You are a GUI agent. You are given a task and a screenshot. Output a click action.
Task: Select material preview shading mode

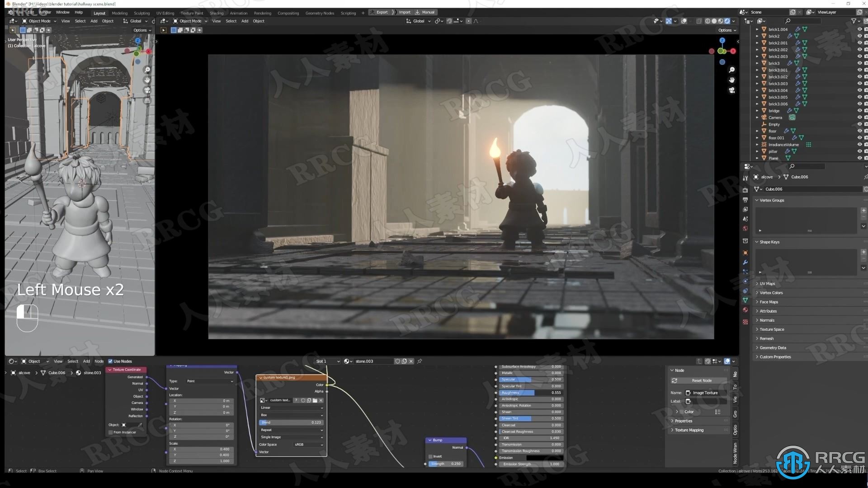pyautogui.click(x=721, y=21)
